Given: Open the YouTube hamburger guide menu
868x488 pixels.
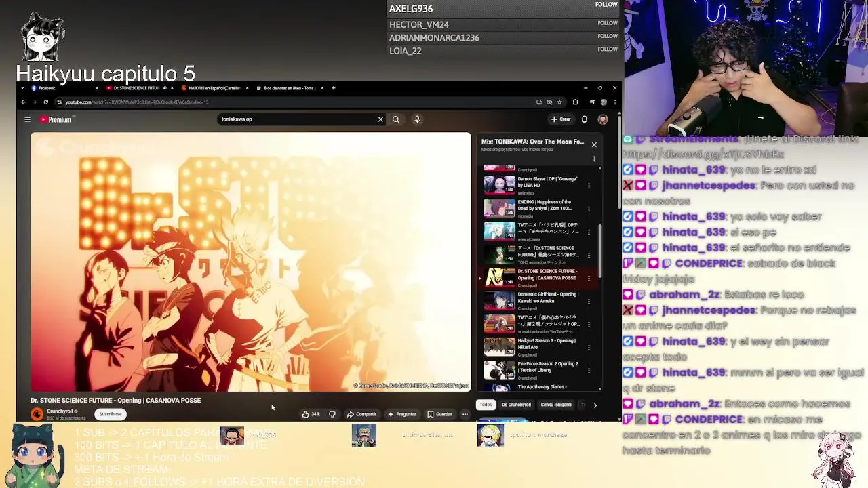Looking at the screenshot, I should tap(27, 119).
